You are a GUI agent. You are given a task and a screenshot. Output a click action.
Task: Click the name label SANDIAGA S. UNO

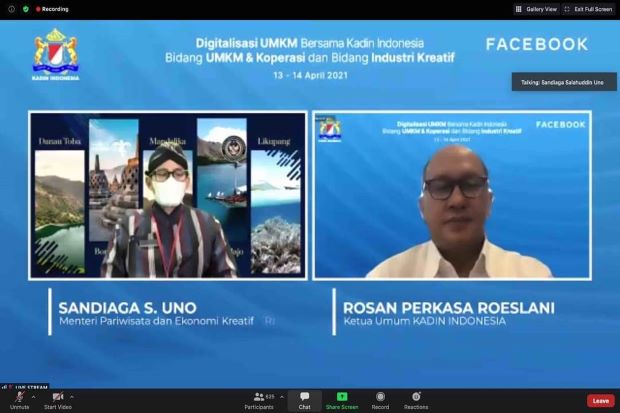tap(127, 308)
